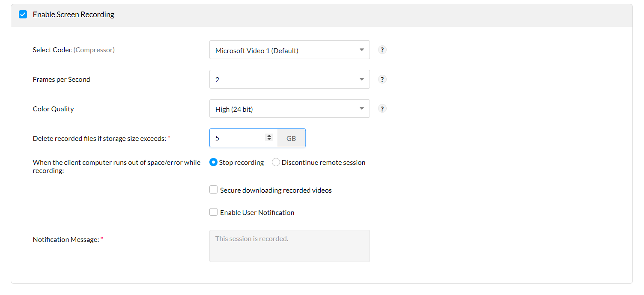Uncheck Enable Screen Recording checkbox
Screen dimensions: 644x295
click(x=23, y=15)
